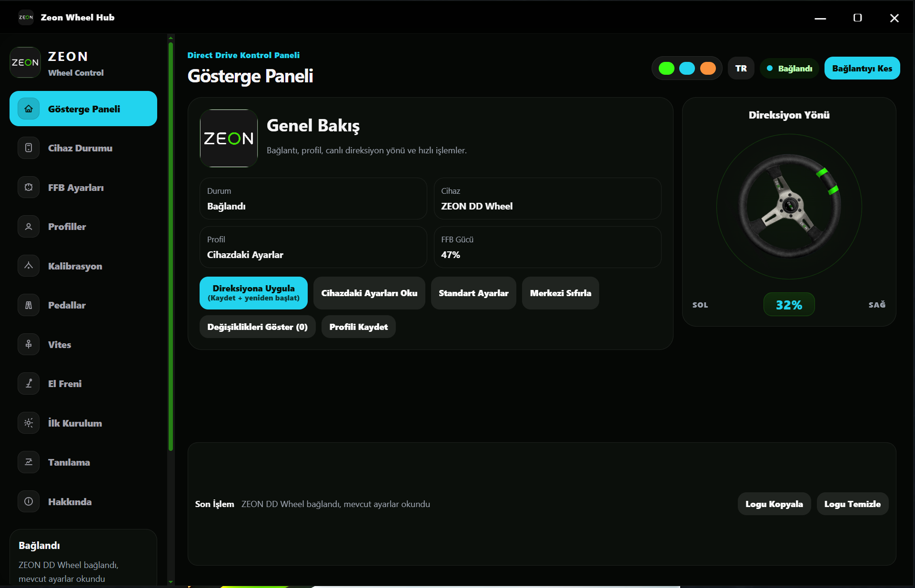Click the sidebar scroll up arrow
Screen dimensions: 915x588
[171, 38]
